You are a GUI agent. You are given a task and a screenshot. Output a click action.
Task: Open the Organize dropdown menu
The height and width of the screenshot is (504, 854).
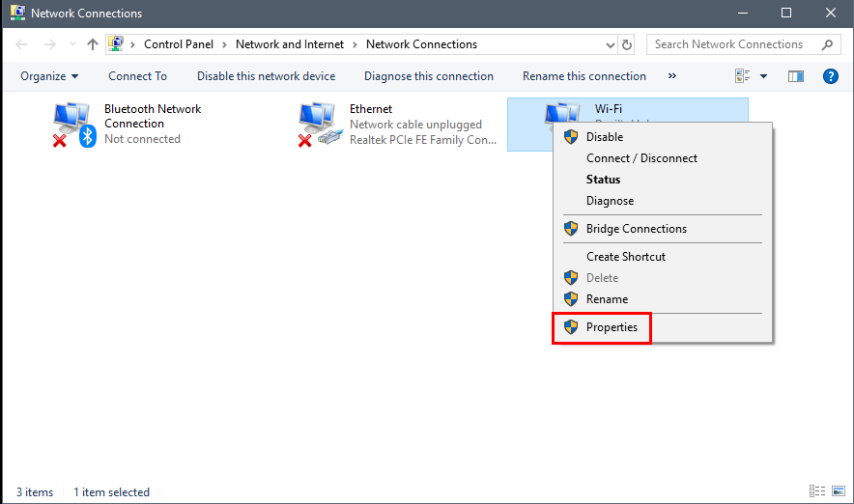[x=49, y=76]
